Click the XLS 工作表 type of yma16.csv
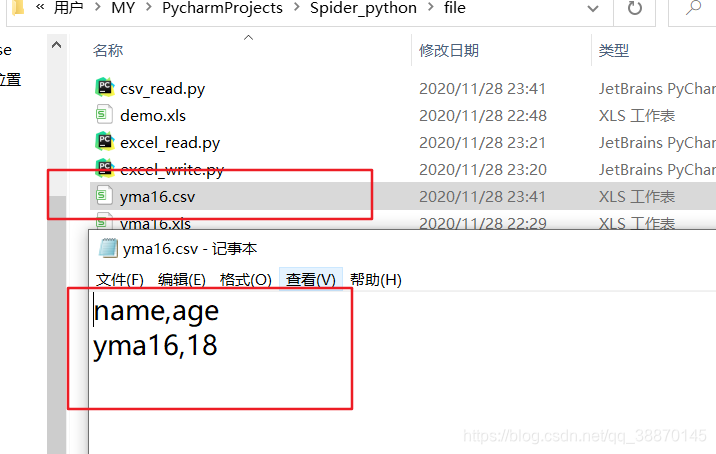Screen dimensions: 716x454 point(637,196)
